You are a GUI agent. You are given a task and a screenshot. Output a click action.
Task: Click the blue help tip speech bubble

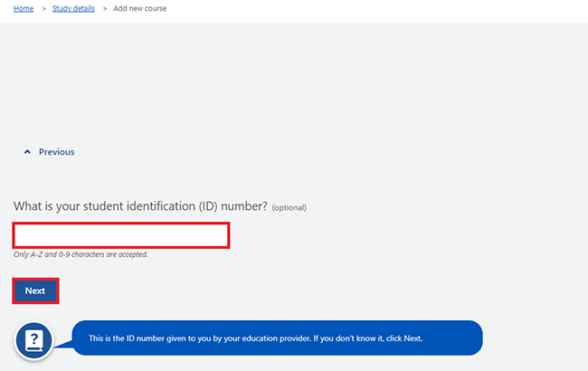tap(277, 338)
